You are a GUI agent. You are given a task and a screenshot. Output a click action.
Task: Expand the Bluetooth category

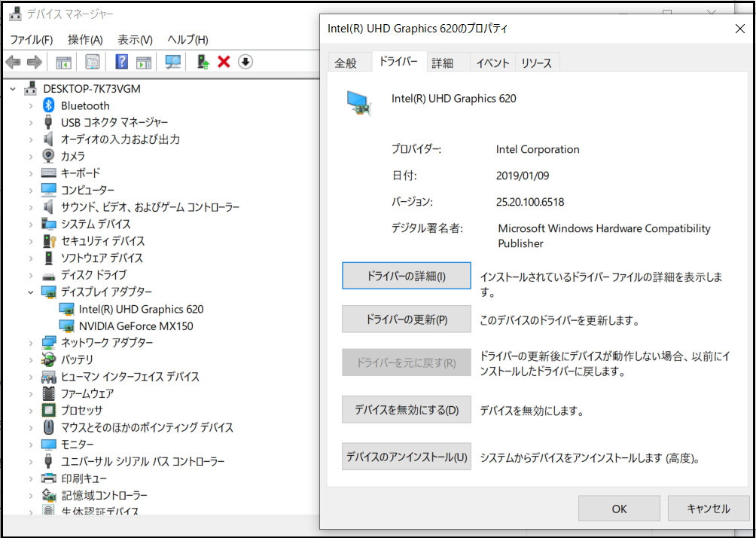pyautogui.click(x=31, y=105)
